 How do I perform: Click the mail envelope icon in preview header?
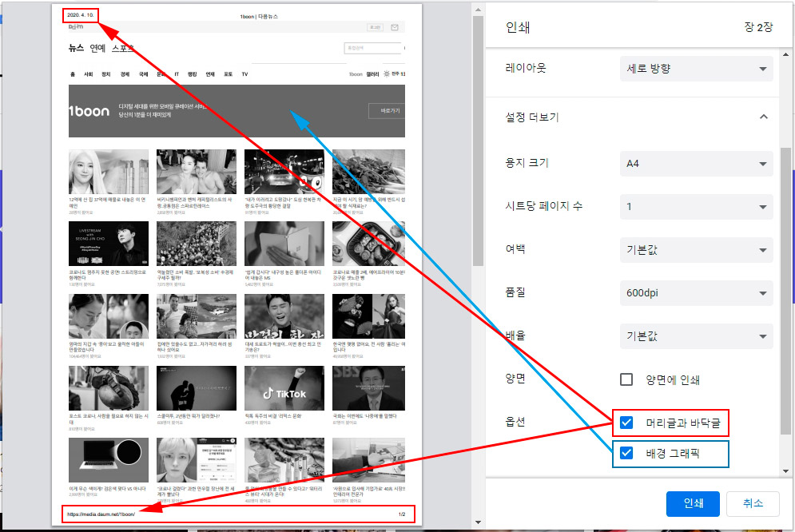tap(395, 27)
